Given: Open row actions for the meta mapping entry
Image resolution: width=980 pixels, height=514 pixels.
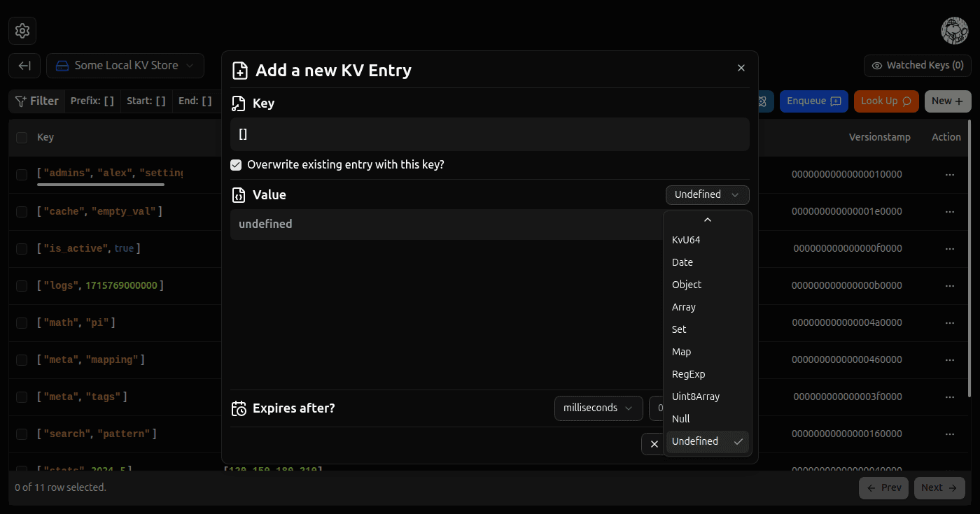Looking at the screenshot, I should [950, 359].
